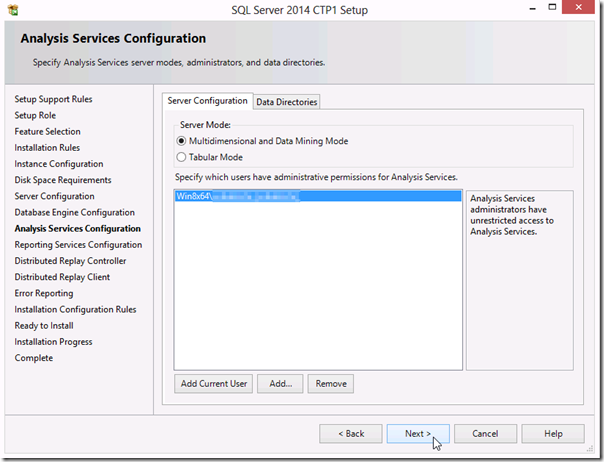Click the Add... button
Viewport: 604px width, 462px height.
pyautogui.click(x=280, y=384)
